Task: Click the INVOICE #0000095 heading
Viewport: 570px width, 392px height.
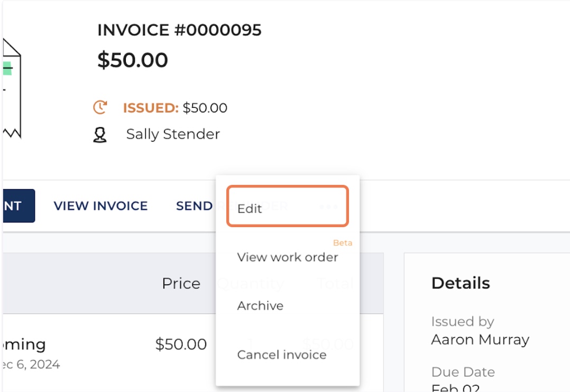Action: [179, 30]
